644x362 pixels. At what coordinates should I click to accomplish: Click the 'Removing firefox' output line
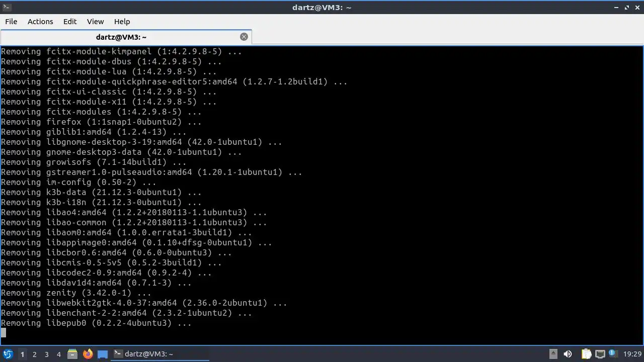coord(101,122)
